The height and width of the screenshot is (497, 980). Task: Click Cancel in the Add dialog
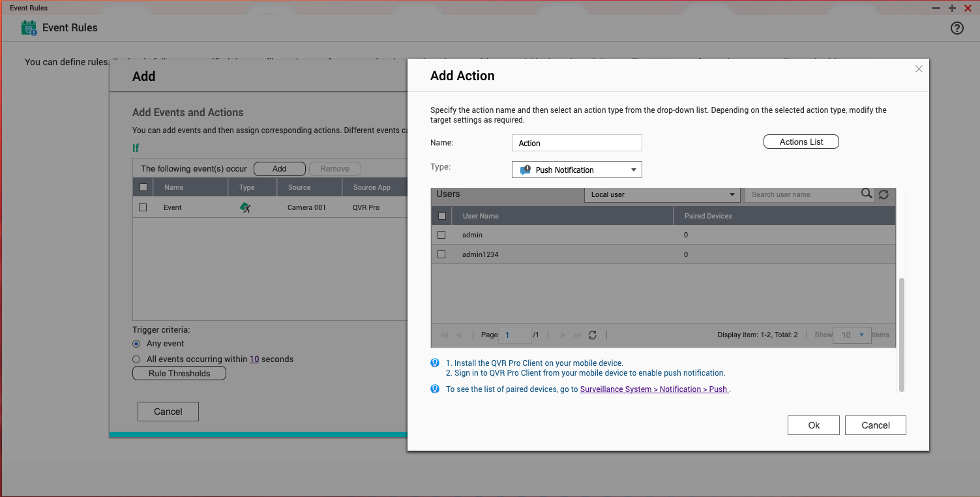point(168,412)
